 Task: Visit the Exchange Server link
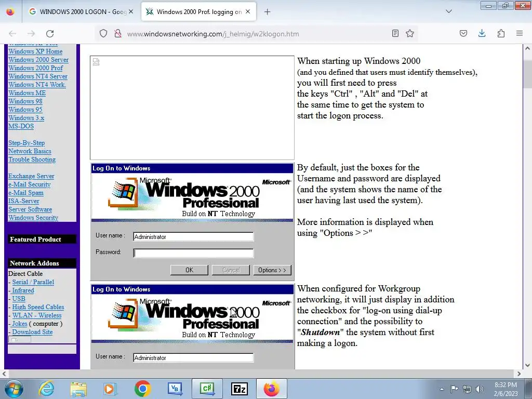pyautogui.click(x=31, y=176)
